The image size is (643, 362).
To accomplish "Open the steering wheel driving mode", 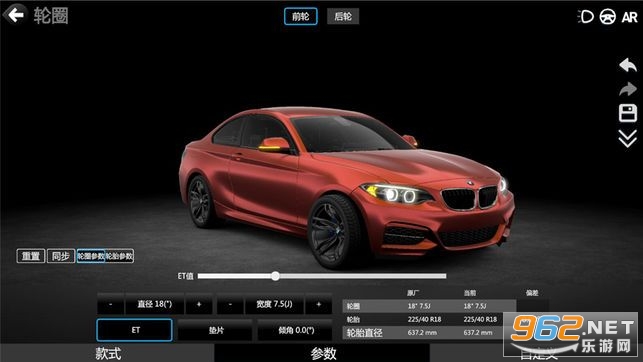I will [607, 17].
